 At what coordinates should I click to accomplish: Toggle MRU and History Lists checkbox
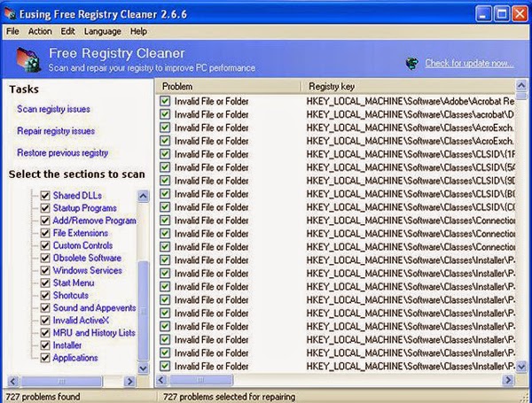[45, 333]
